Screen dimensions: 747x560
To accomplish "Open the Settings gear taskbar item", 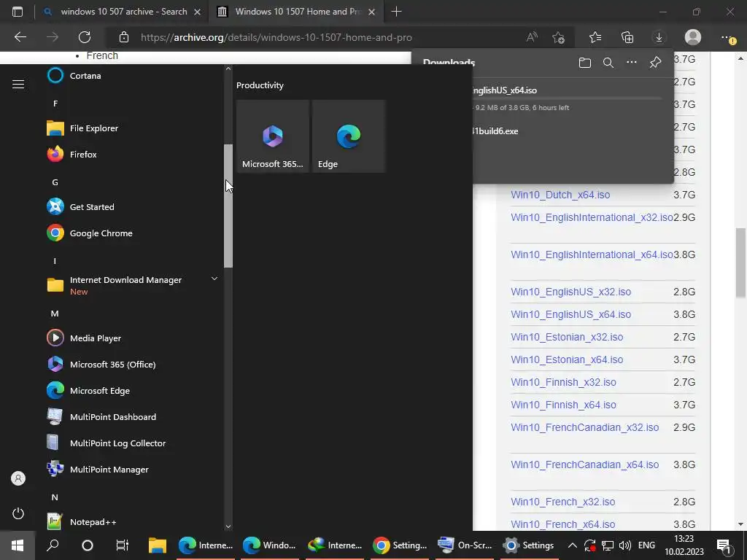I will (x=530, y=545).
